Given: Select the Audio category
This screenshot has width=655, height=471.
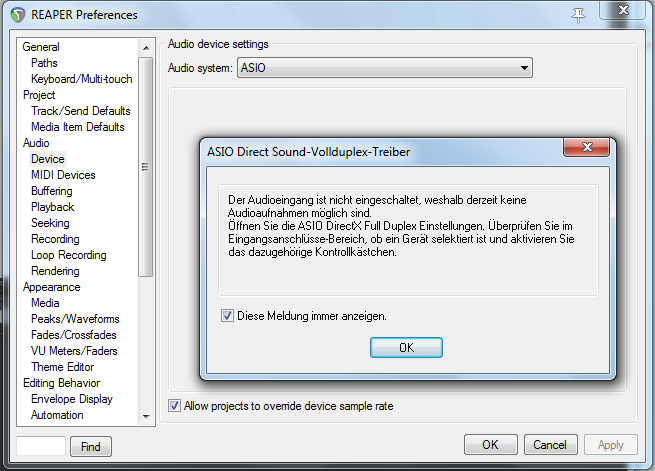Looking at the screenshot, I should [36, 143].
